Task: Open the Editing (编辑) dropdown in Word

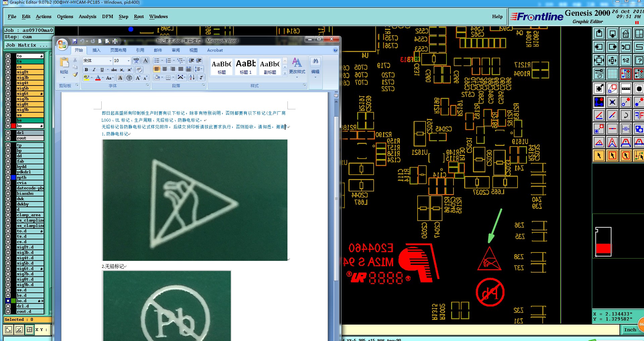Action: coord(315,68)
